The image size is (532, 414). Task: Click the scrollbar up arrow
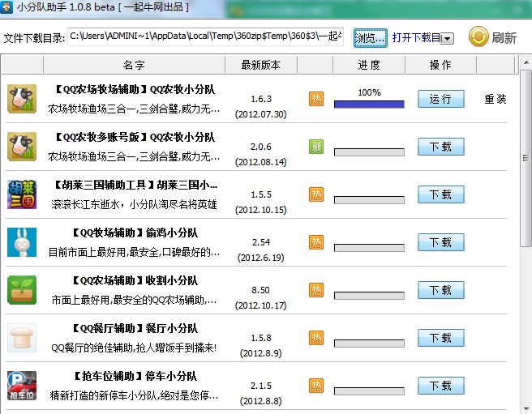click(526, 62)
